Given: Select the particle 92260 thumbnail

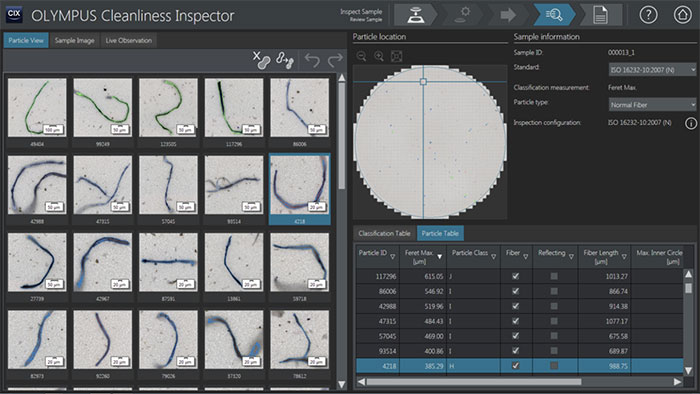Looking at the screenshot, I should pos(103,339).
